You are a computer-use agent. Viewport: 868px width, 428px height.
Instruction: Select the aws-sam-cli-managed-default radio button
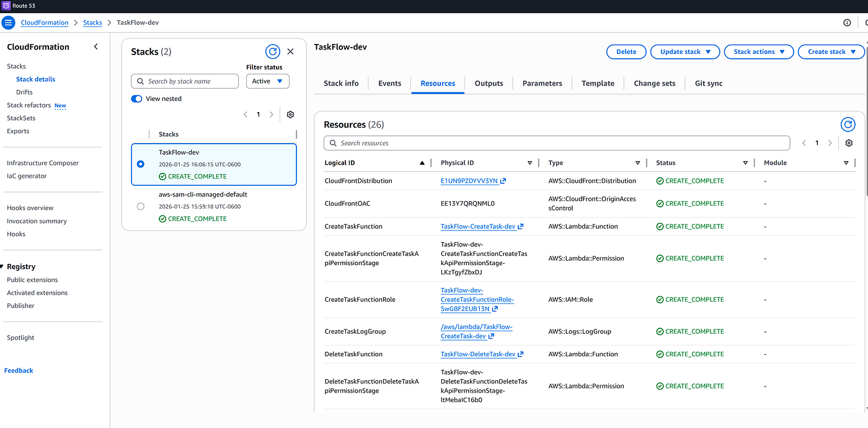(x=141, y=206)
